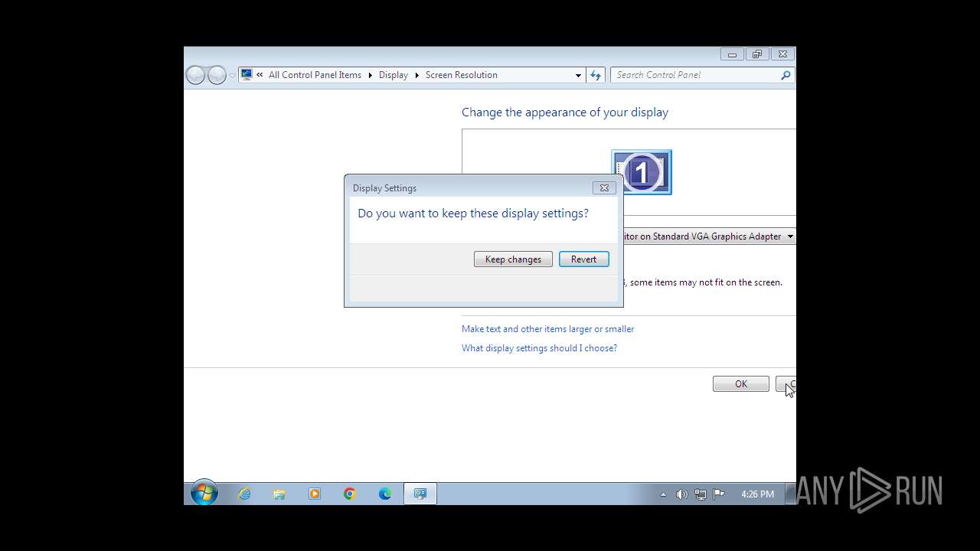This screenshot has width=980, height=551.
Task: Click the Screen Resolution taskbar button
Action: click(x=420, y=494)
